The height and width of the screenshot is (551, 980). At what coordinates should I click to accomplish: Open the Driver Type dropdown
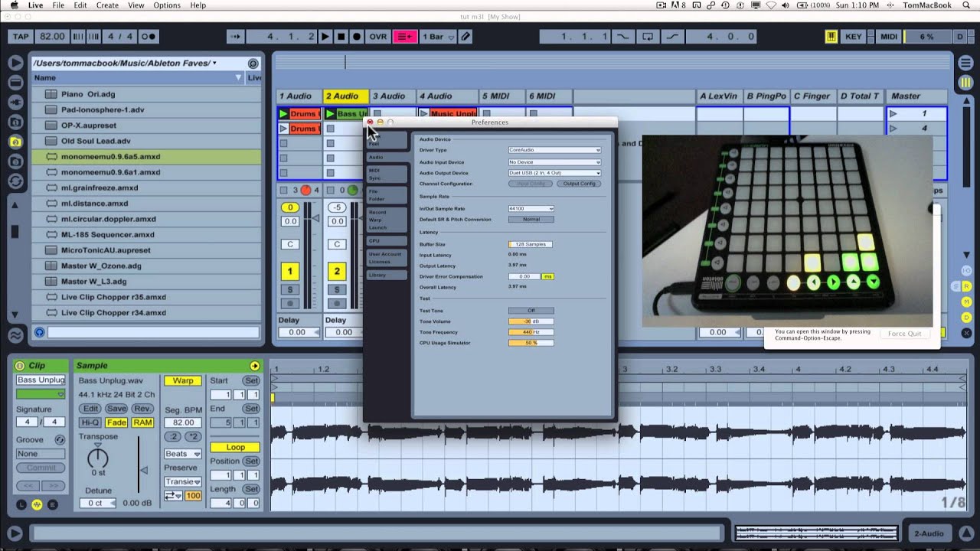554,150
